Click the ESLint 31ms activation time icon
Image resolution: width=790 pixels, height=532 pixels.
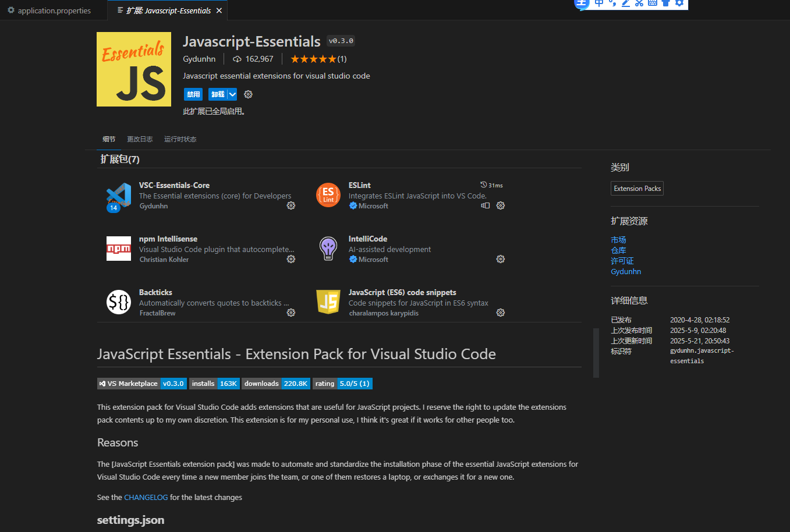pyautogui.click(x=483, y=185)
